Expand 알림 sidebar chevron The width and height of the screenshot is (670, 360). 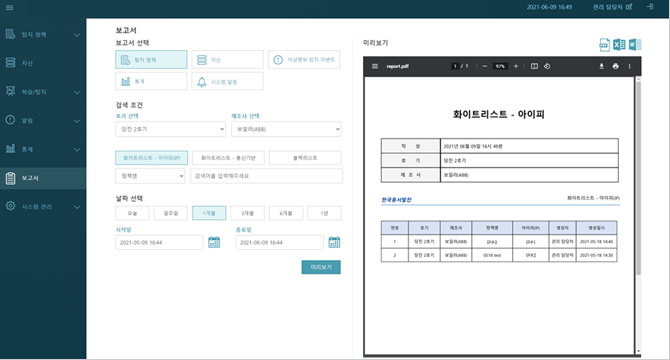click(77, 121)
